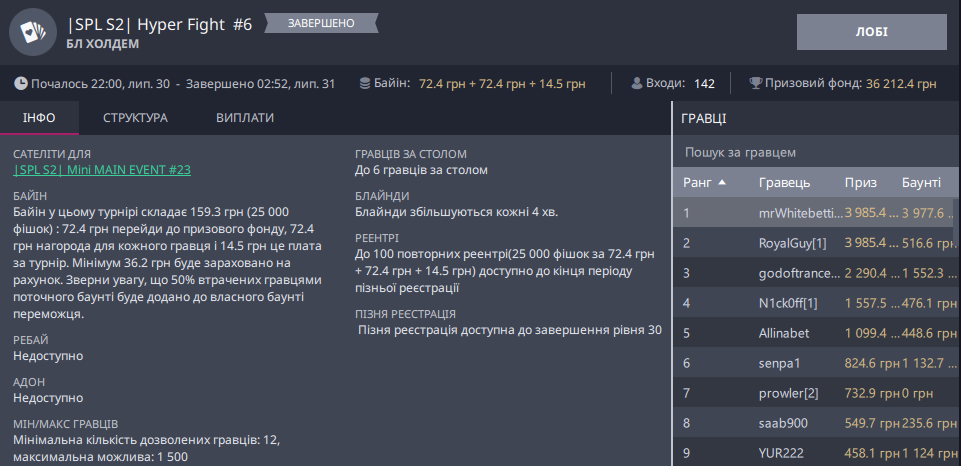Sort the list by Приз column
Image resolution: width=961 pixels, height=466 pixels.
860,183
